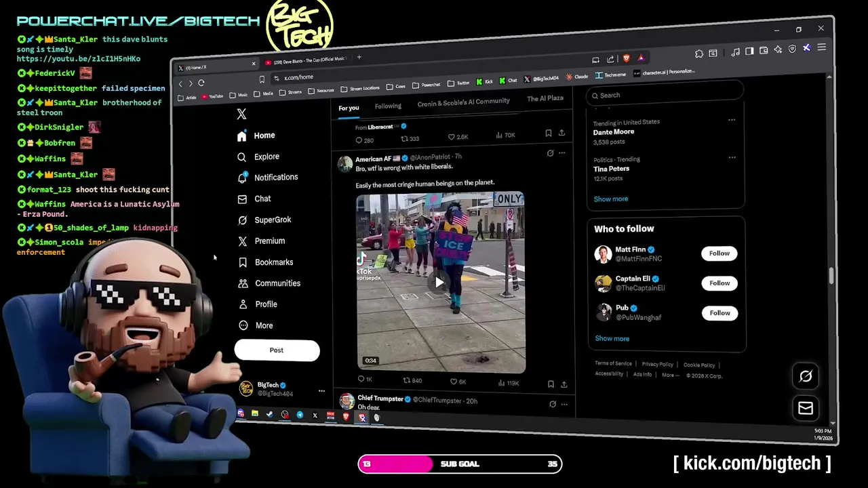
Task: Switch to the For you tab
Action: pos(349,108)
